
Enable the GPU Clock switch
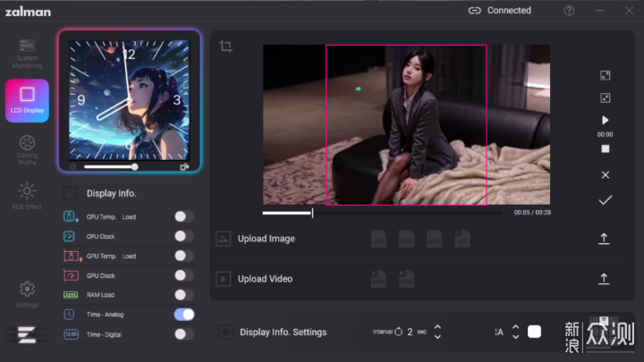coord(184,275)
